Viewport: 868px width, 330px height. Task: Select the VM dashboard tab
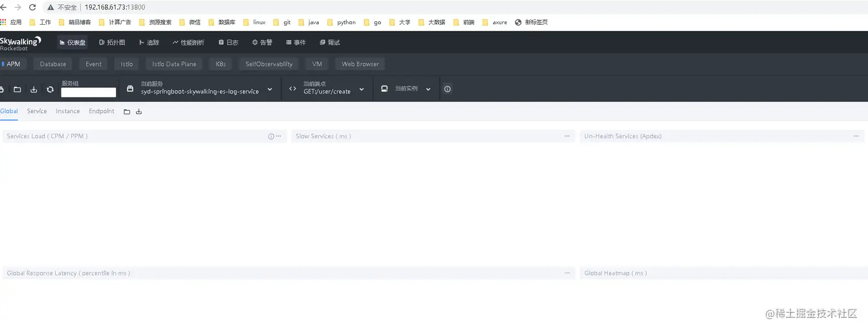tap(317, 64)
